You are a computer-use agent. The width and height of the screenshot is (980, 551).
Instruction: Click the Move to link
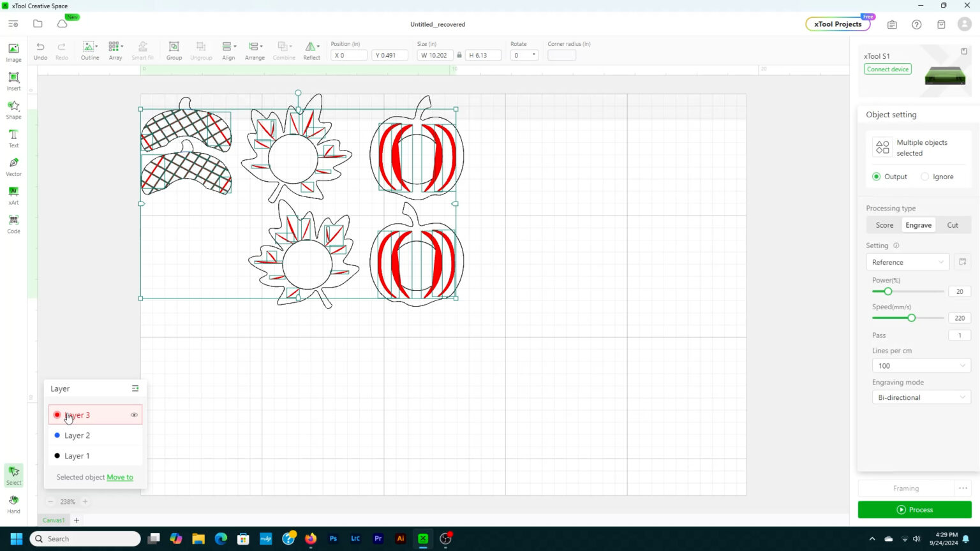[x=120, y=477]
